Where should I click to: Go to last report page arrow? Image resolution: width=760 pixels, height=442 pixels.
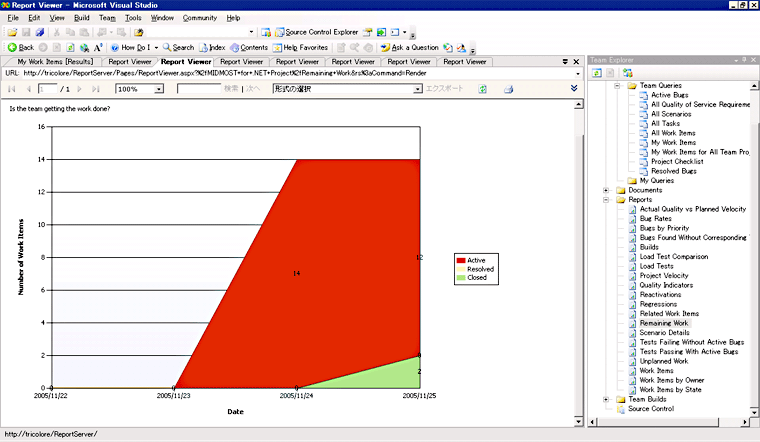pyautogui.click(x=96, y=89)
